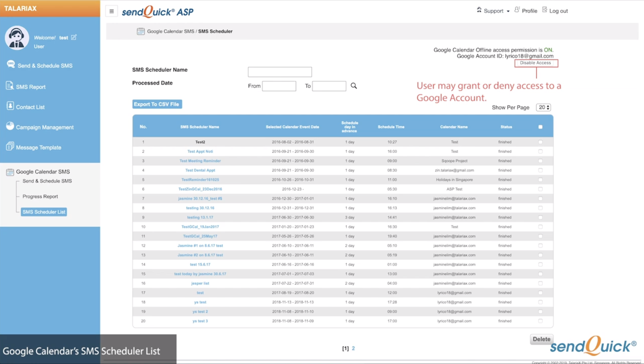
Task: Click the Disable Access button
Action: (x=536, y=63)
